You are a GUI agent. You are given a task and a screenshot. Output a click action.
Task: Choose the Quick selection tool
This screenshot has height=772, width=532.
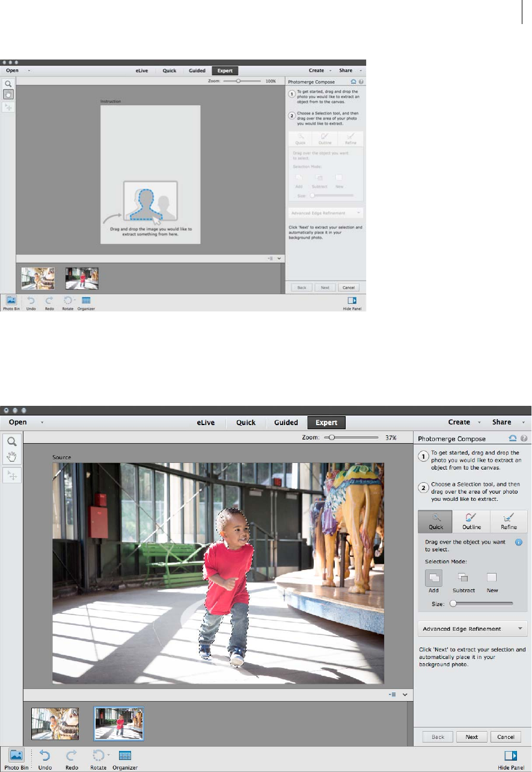tap(436, 521)
